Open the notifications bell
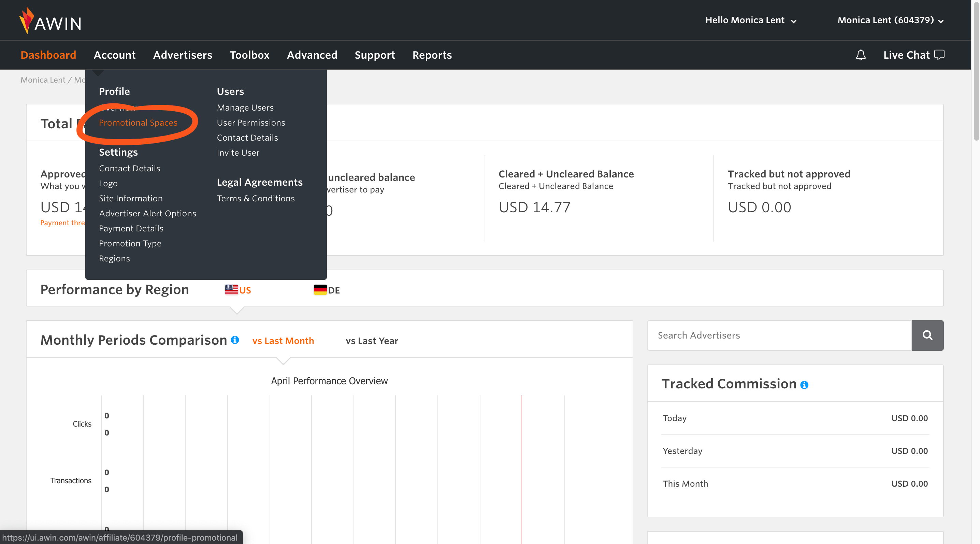Viewport: 980px width, 544px height. 861,55
